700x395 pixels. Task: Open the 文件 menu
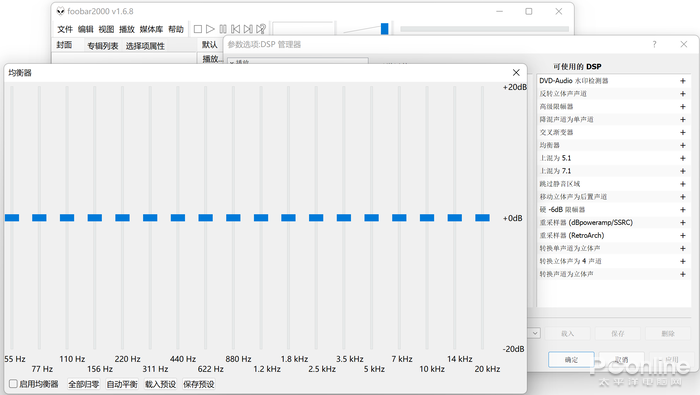click(65, 29)
